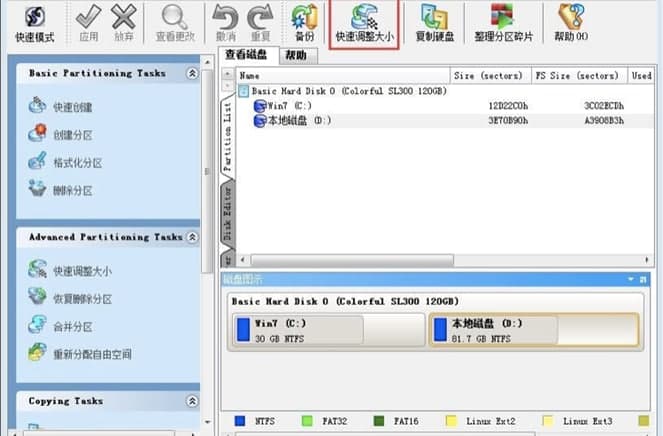Click the Win7 (C:) partition icon in list

tap(259, 106)
